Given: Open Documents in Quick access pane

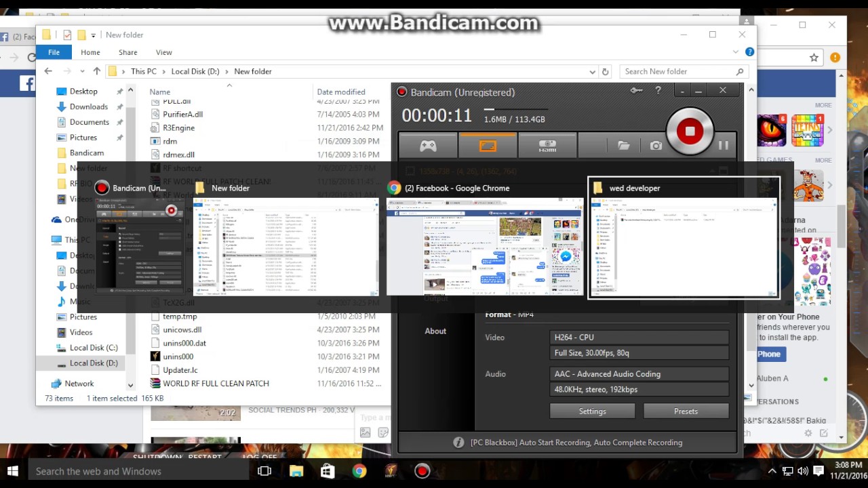Looking at the screenshot, I should click(x=90, y=123).
